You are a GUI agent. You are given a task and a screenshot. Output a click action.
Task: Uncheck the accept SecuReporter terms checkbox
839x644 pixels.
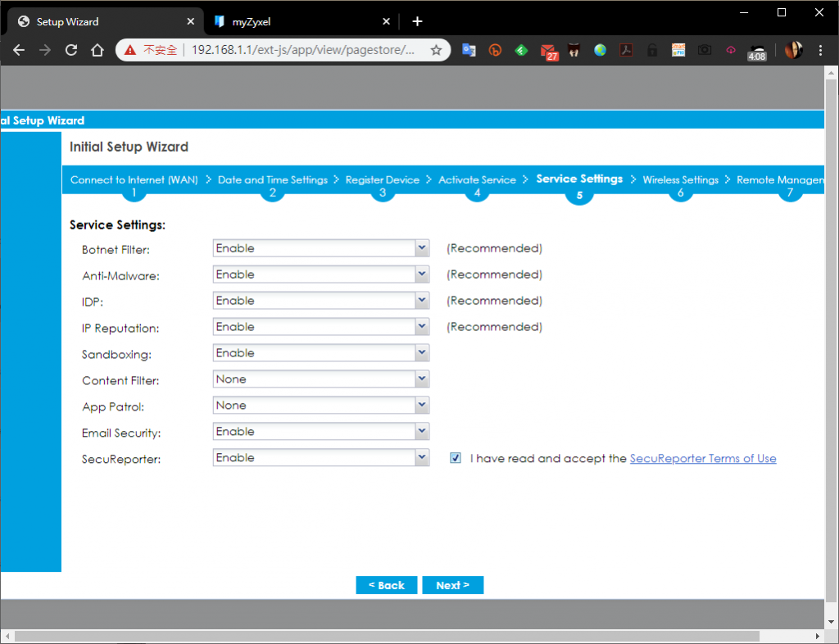[456, 458]
